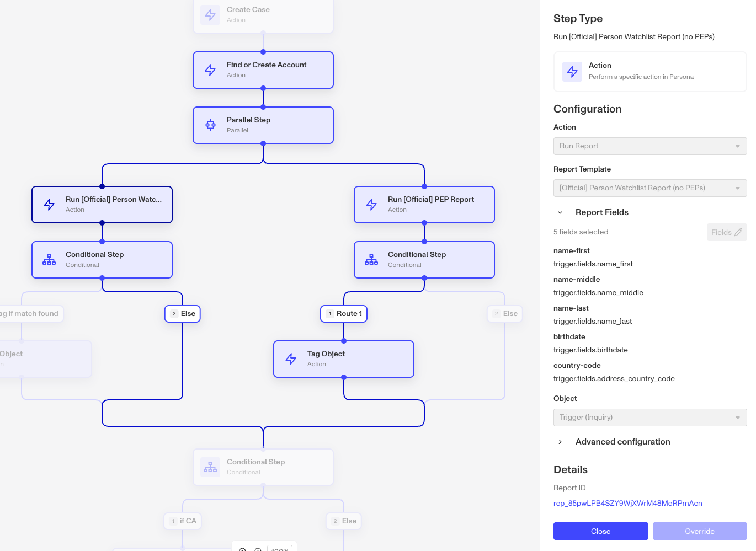756x551 pixels.
Task: Select left Conditional Step hierarchy icon
Action: (49, 260)
